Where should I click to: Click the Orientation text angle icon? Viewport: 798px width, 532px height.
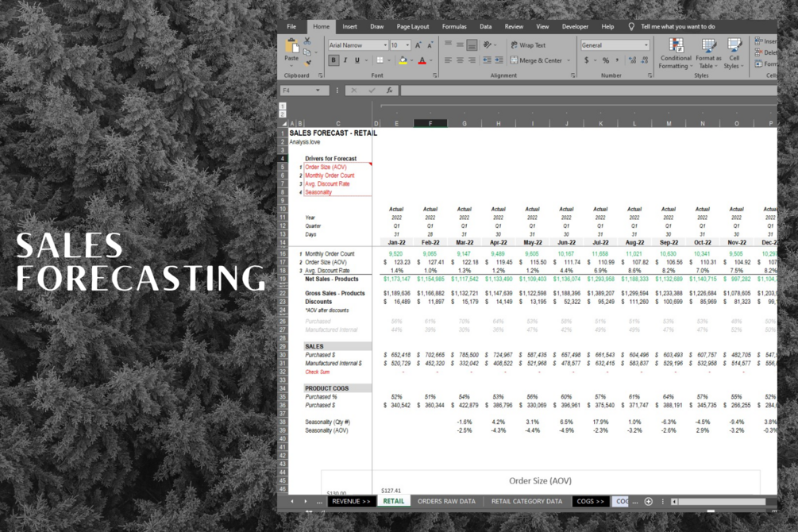488,44
